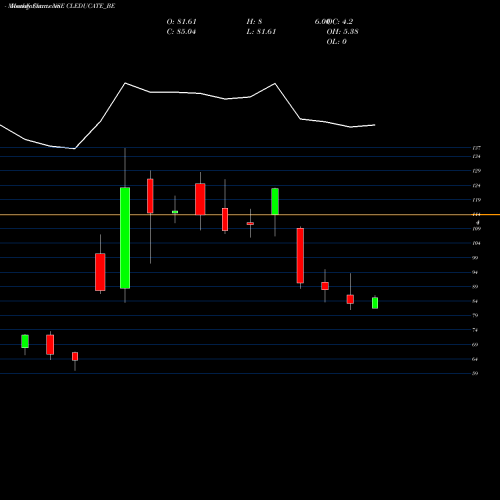Click the 89 price axis label
The image size is (500, 500).
[475, 287]
